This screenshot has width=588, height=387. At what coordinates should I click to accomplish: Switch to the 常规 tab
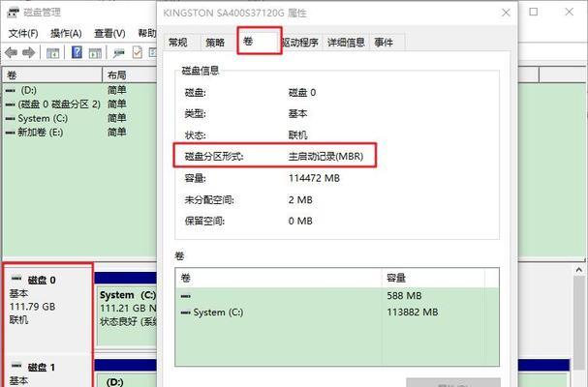(178, 43)
